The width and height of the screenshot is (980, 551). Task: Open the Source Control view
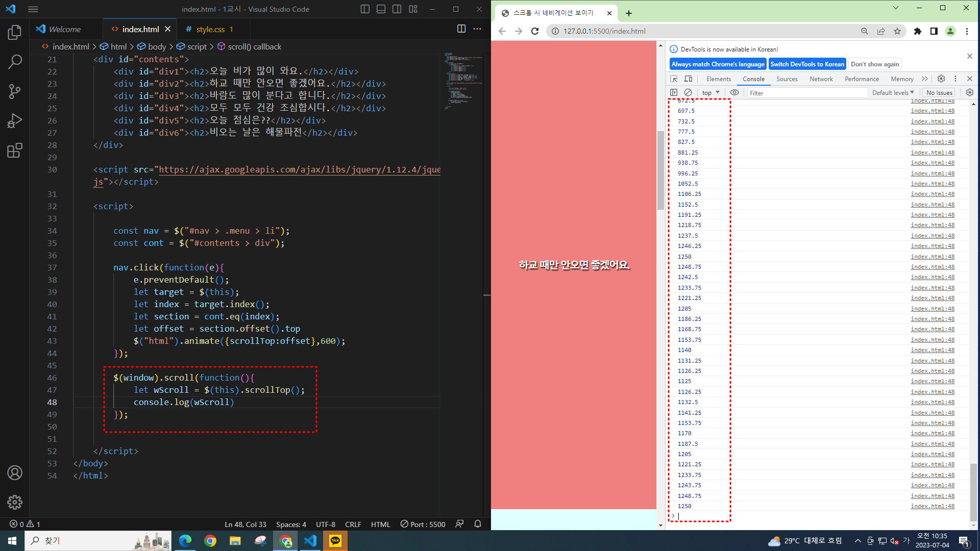pyautogui.click(x=15, y=92)
